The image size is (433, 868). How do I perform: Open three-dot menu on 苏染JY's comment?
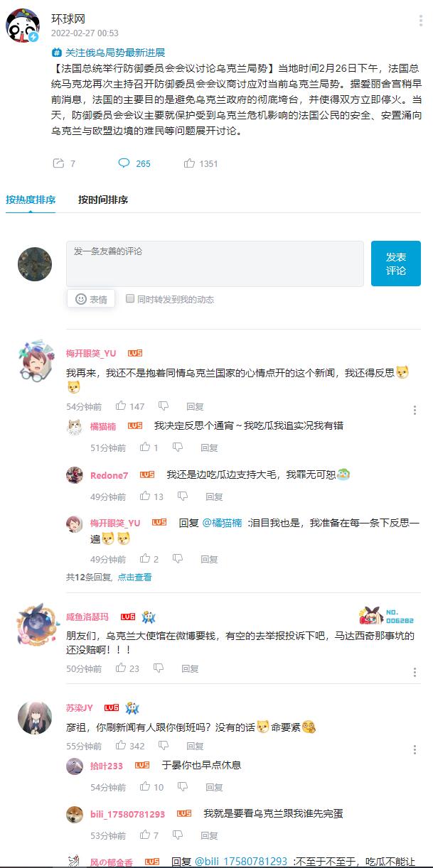click(415, 749)
